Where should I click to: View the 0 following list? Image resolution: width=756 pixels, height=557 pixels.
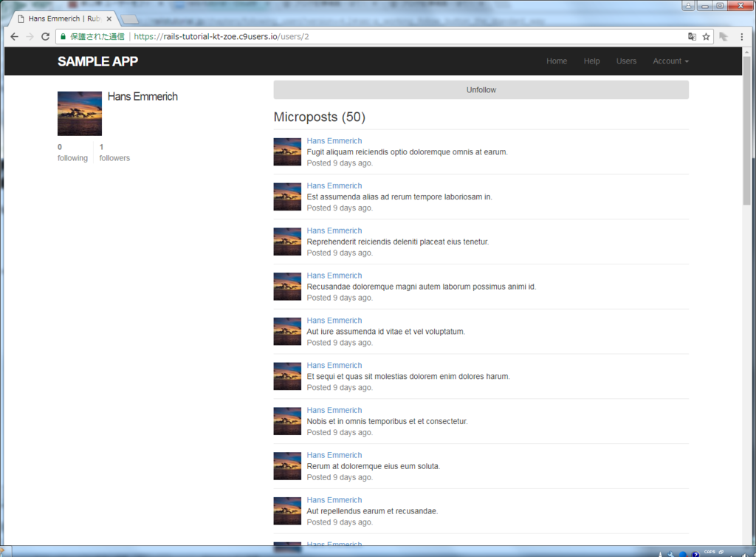(72, 152)
